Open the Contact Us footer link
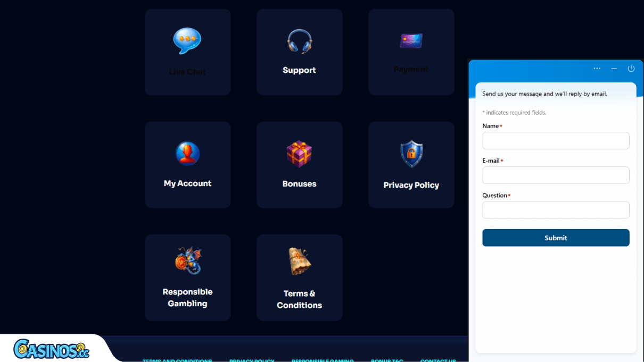This screenshot has width=644, height=362. pyautogui.click(x=438, y=360)
